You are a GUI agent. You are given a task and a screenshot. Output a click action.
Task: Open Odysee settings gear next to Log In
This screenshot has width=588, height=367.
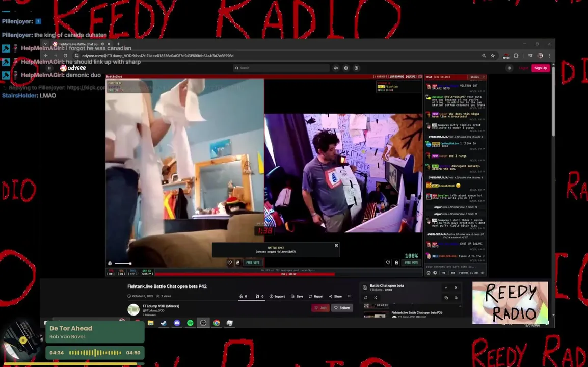[x=509, y=68]
